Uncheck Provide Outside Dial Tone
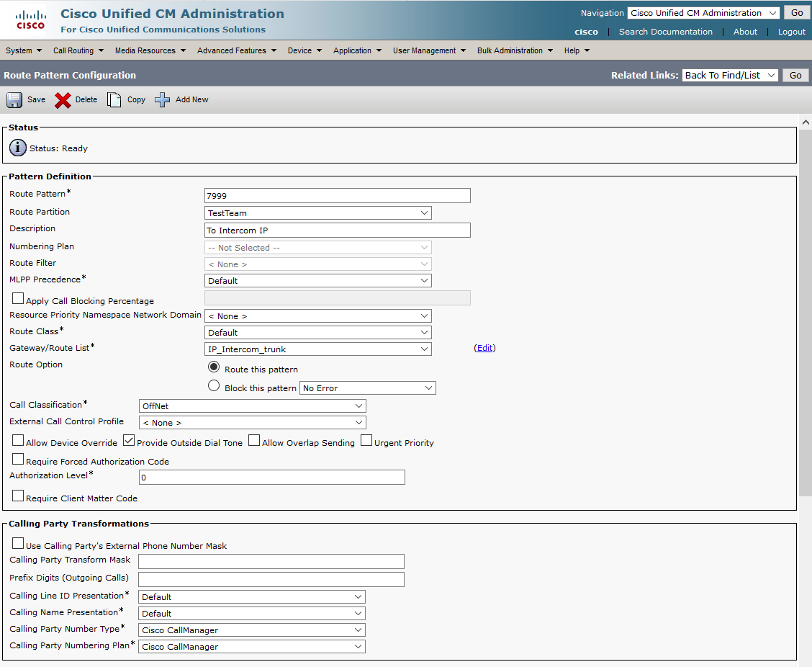The image size is (812, 667). point(129,440)
